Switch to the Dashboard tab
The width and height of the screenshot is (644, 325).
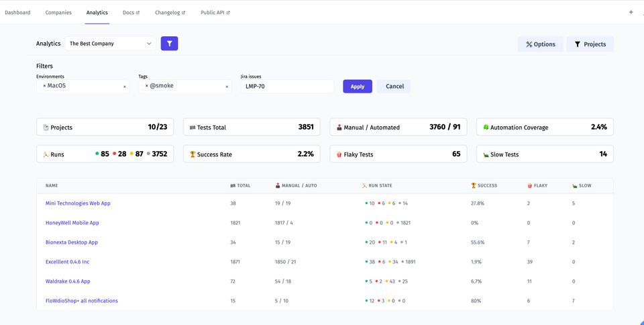(x=17, y=13)
